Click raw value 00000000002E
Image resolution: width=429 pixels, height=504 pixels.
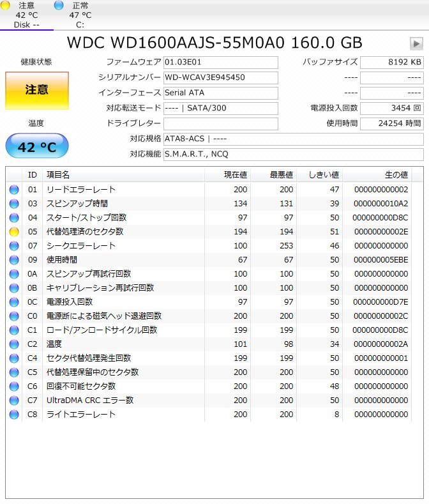click(x=381, y=232)
